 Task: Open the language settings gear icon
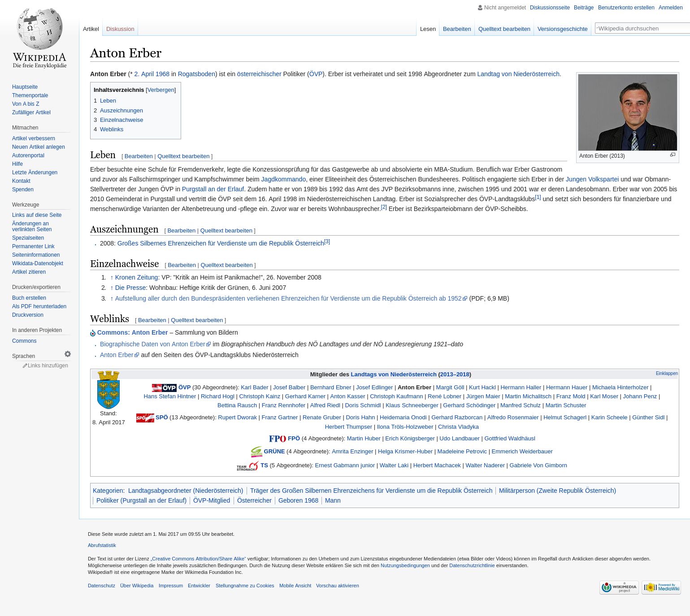[68, 354]
